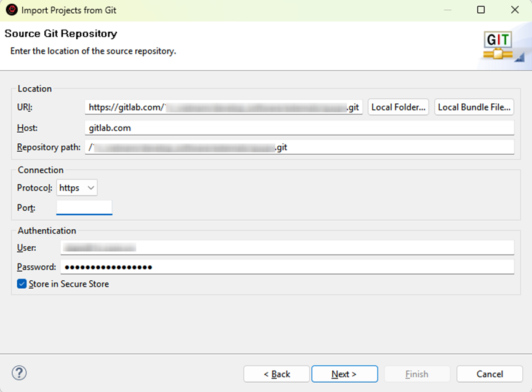Proceed with the Next > button

[x=344, y=374]
